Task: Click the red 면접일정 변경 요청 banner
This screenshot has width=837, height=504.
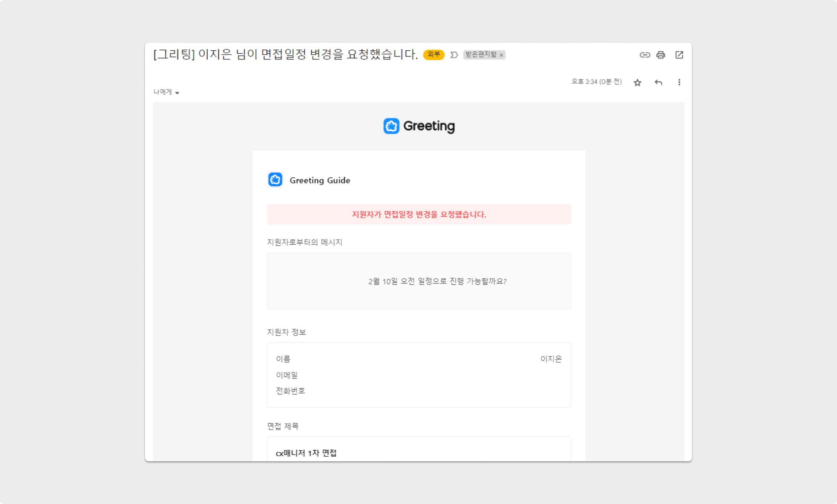Action: [419, 214]
